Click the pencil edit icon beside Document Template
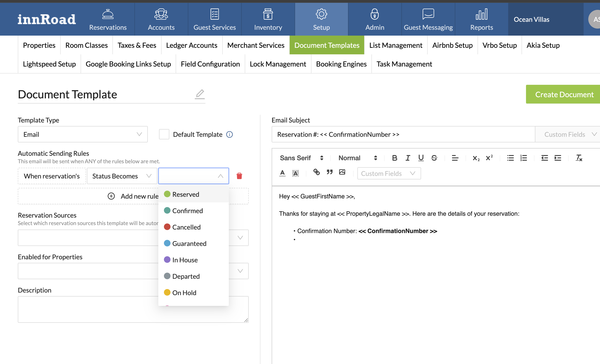Viewport: 600px width, 364px height. click(x=200, y=94)
